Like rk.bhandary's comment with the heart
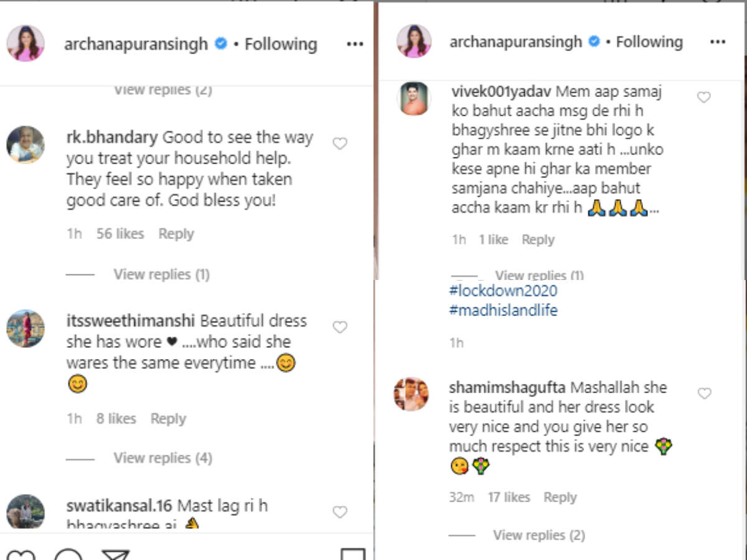747x560 pixels. pyautogui.click(x=340, y=144)
